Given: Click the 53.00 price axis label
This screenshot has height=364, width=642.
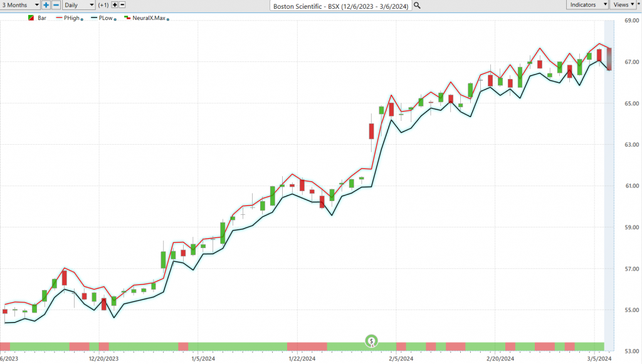Looking at the screenshot, I should (x=632, y=351).
